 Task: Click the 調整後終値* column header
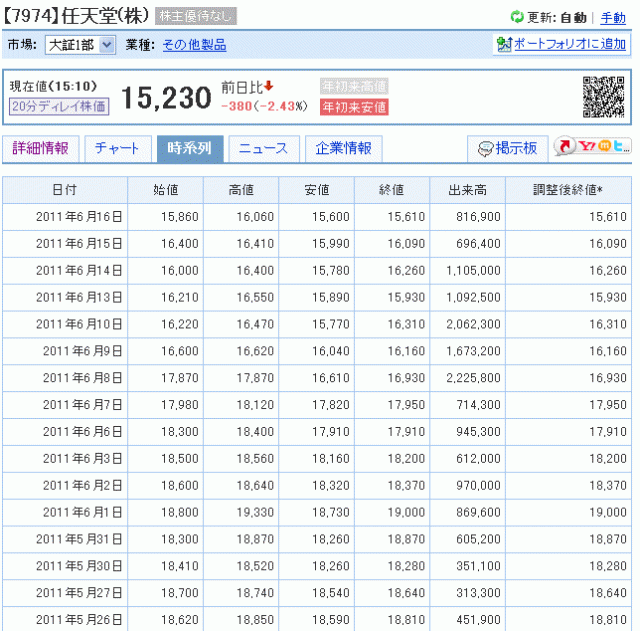pyautogui.click(x=568, y=190)
